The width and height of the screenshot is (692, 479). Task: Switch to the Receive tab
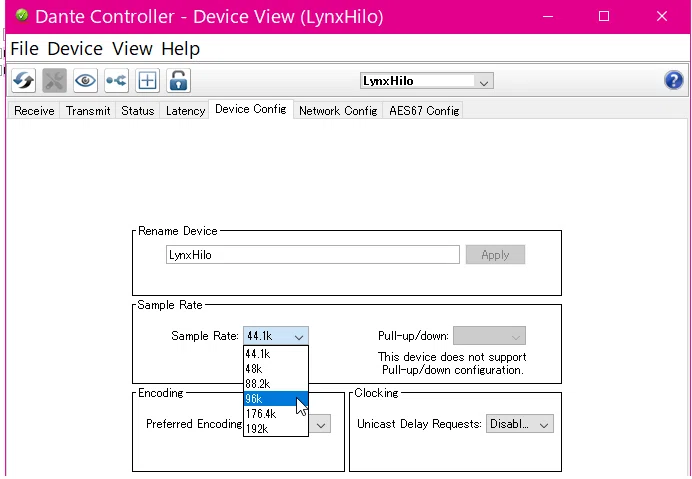pyautogui.click(x=34, y=110)
